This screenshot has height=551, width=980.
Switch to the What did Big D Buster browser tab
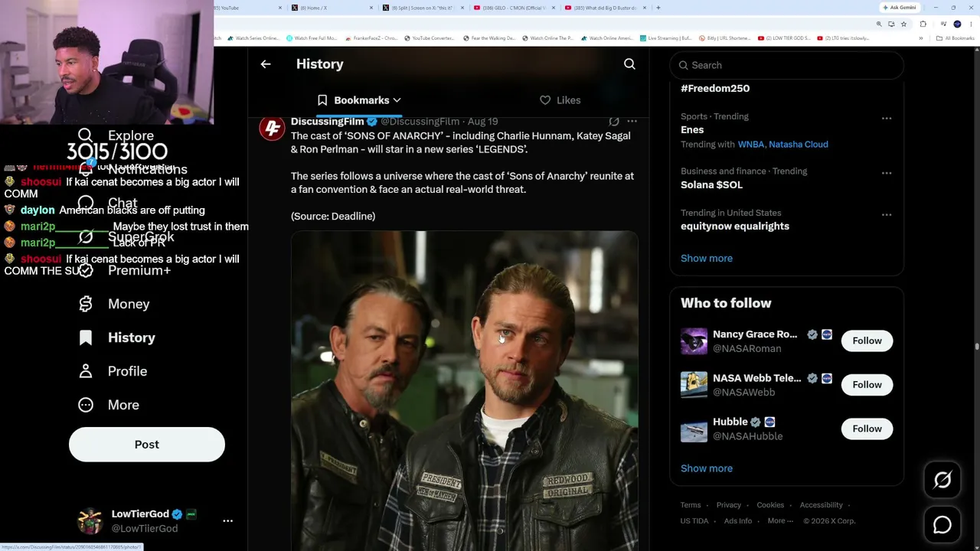coord(606,8)
